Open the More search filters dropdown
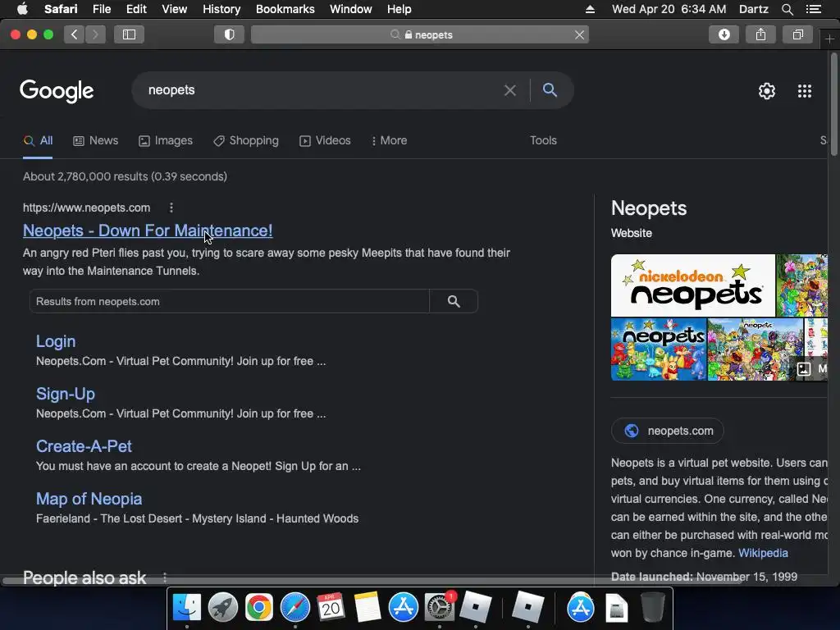840x630 pixels. point(390,140)
